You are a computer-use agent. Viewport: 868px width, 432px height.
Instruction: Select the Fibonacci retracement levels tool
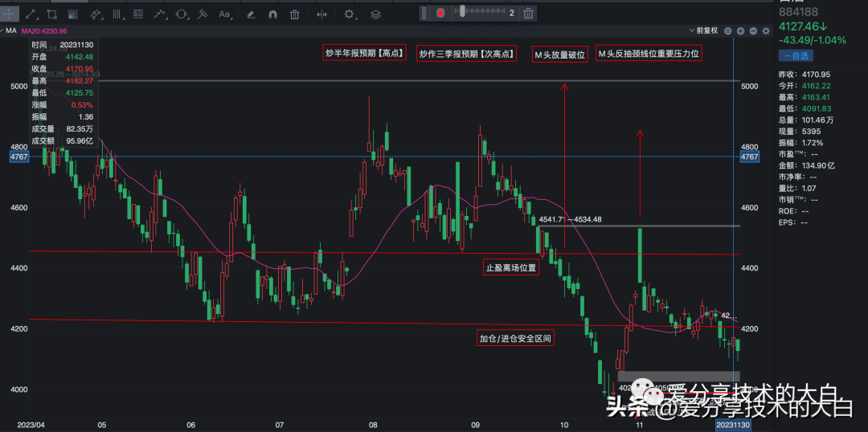tap(138, 14)
